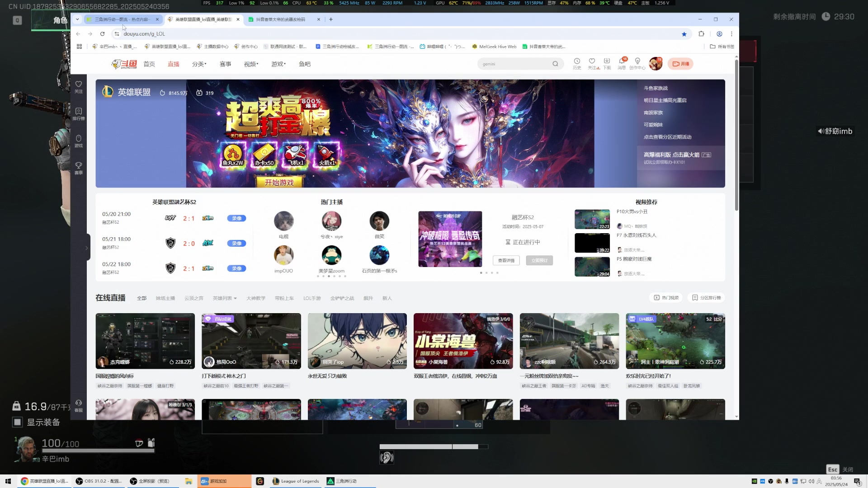Click site information icon beside URL

click(x=117, y=34)
